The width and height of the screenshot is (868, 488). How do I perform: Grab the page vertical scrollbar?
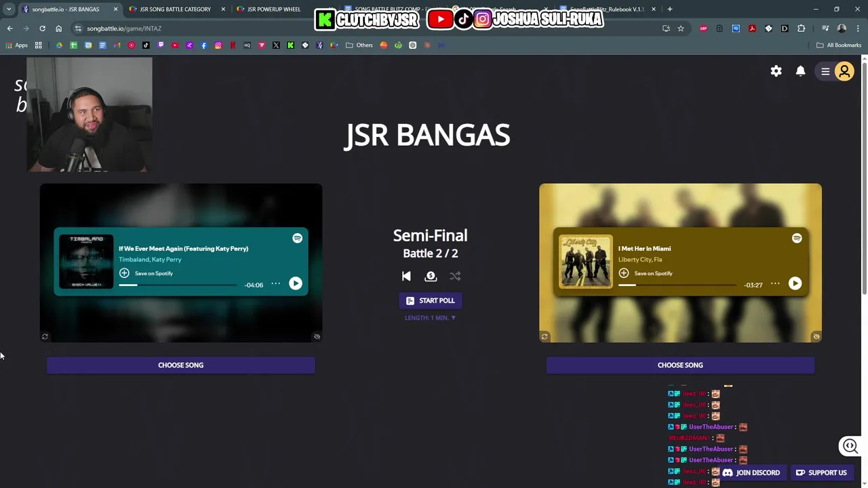click(864, 178)
